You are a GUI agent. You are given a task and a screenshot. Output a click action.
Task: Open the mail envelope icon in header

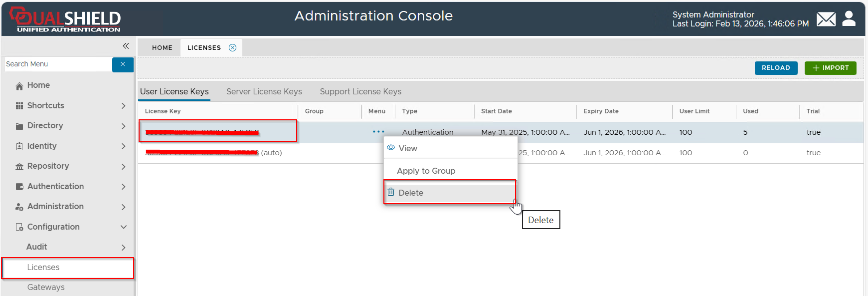(x=826, y=19)
